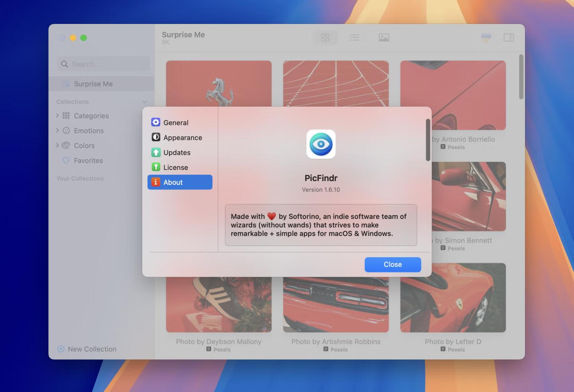Image resolution: width=574 pixels, height=392 pixels.
Task: Toggle the right sidebar panel icon
Action: click(x=509, y=37)
